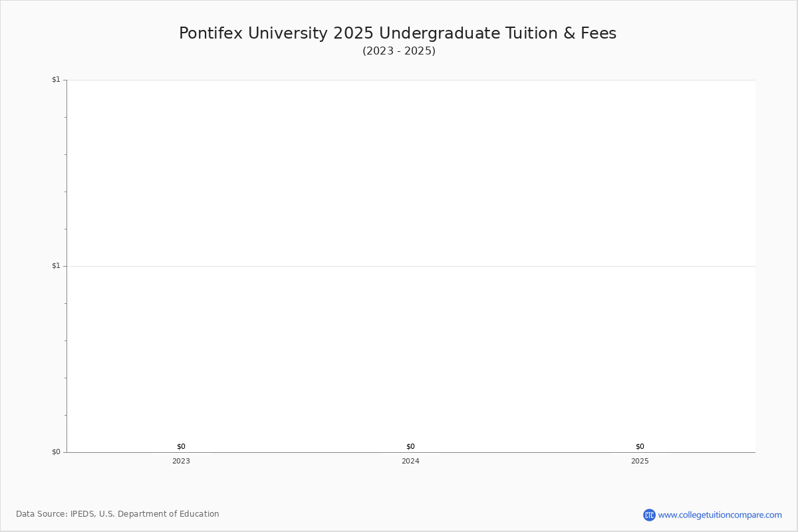Click the 2023 x-axis label
Screen dimensions: 798x532
[x=181, y=461]
